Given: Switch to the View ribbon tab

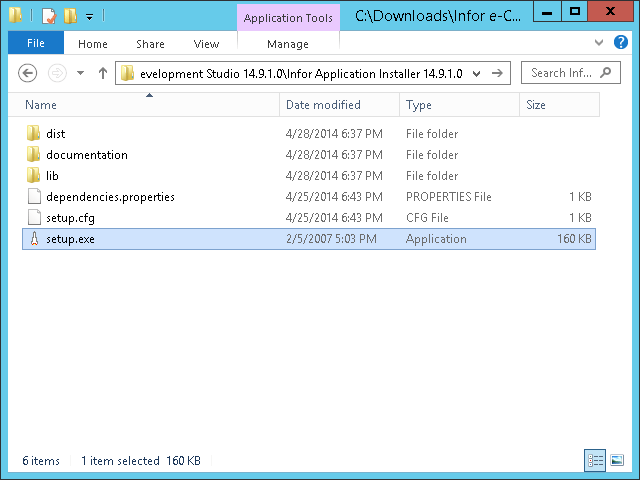Looking at the screenshot, I should [207, 44].
